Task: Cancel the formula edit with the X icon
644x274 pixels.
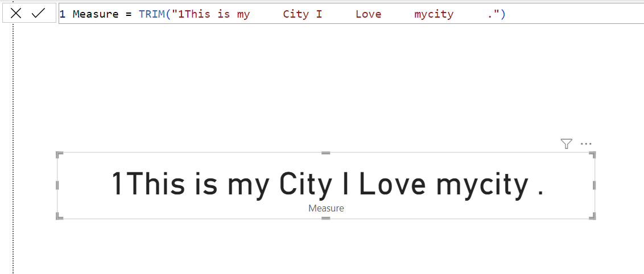Action: 16,14
